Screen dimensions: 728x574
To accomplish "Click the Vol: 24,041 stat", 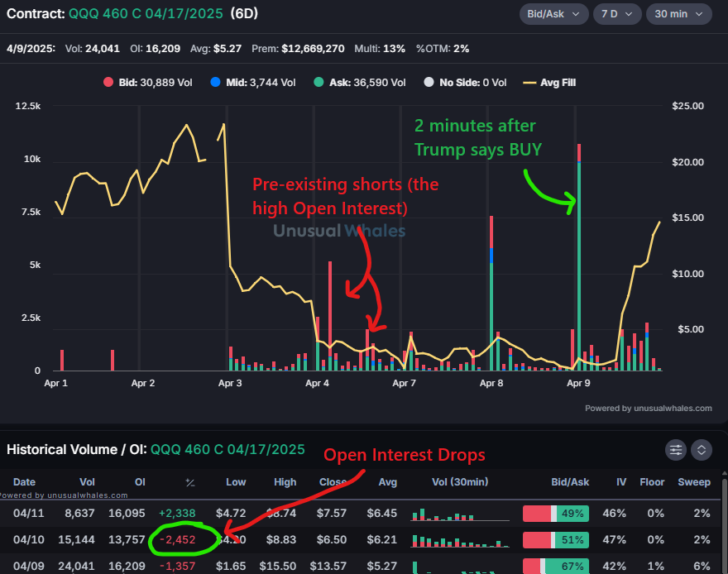I will pos(93,49).
